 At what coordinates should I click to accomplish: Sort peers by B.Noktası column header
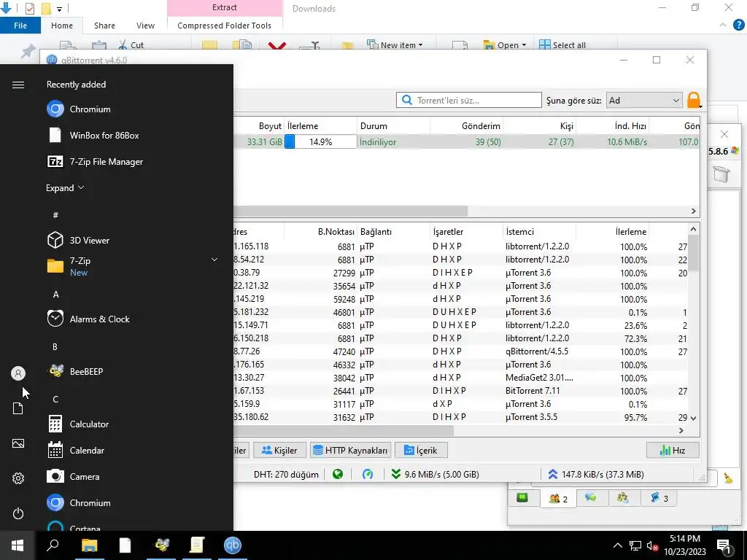click(321, 231)
